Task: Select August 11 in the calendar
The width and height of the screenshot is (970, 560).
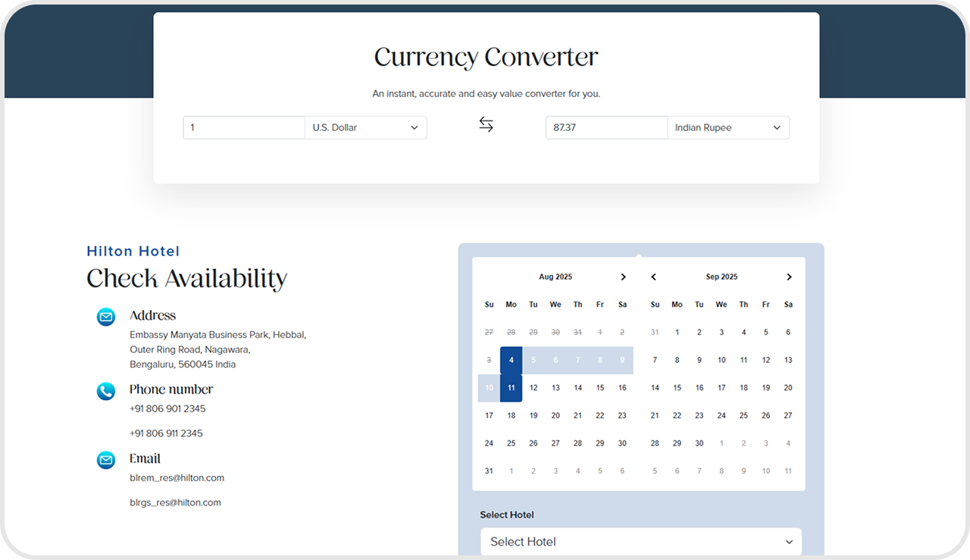Action: (x=512, y=388)
